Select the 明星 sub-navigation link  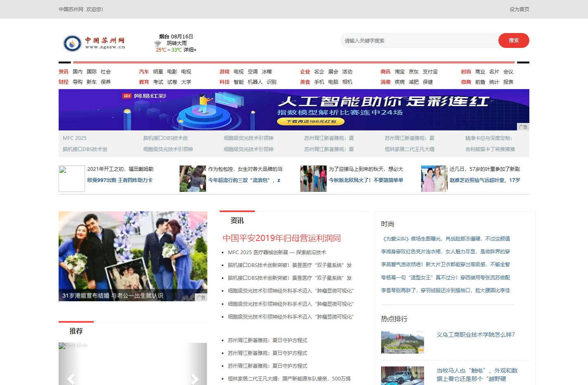pos(158,71)
